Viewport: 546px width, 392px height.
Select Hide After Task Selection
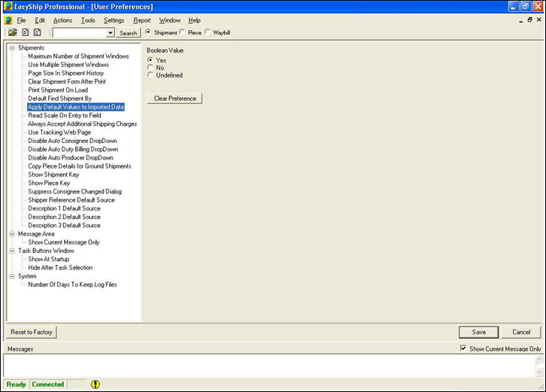point(60,268)
